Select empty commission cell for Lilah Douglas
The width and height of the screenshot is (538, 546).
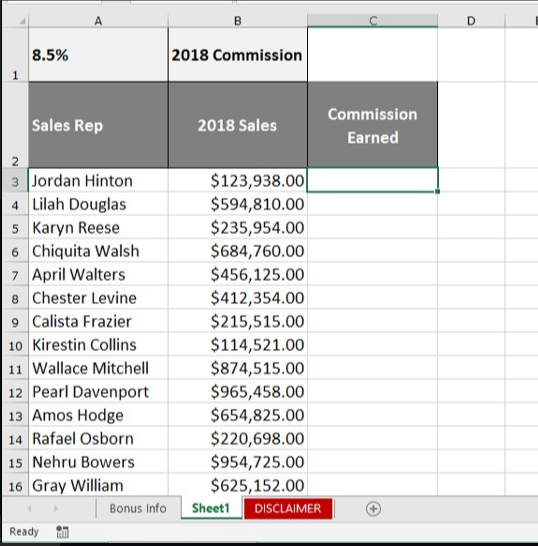[373, 204]
